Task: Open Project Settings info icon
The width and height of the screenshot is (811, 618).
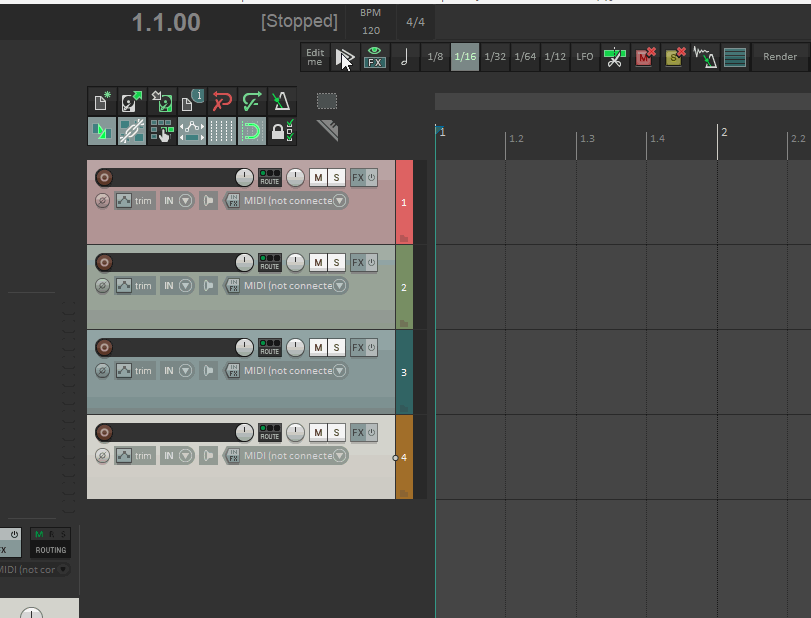Action: click(x=192, y=102)
